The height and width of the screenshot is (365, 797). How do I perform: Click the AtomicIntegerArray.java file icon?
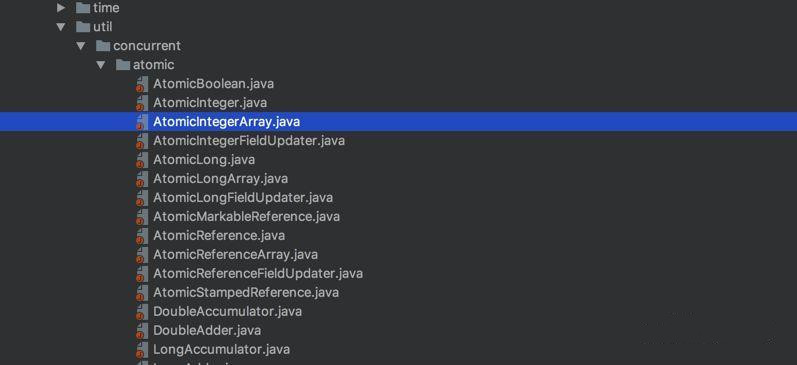141,123
